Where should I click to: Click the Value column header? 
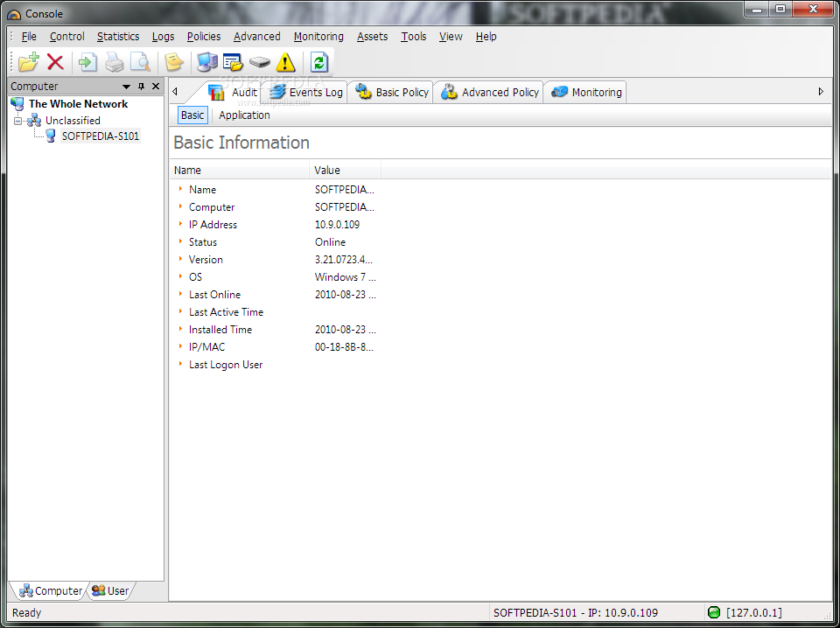click(346, 171)
